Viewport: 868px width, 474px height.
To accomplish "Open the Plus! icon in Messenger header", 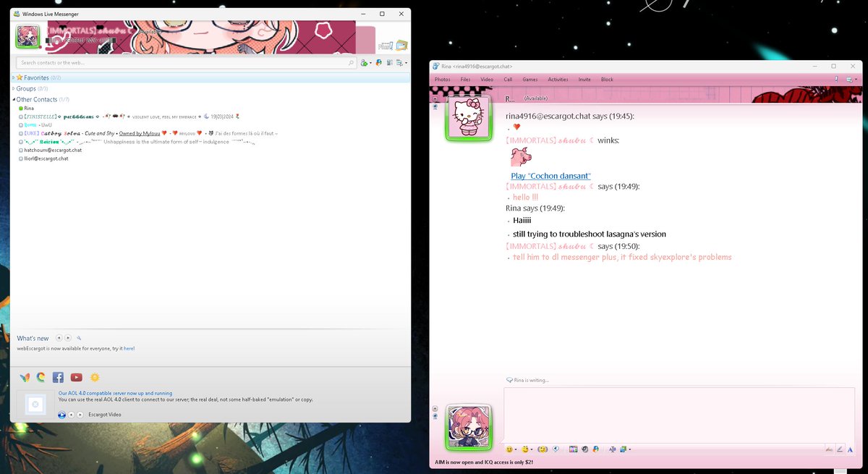I will click(386, 46).
